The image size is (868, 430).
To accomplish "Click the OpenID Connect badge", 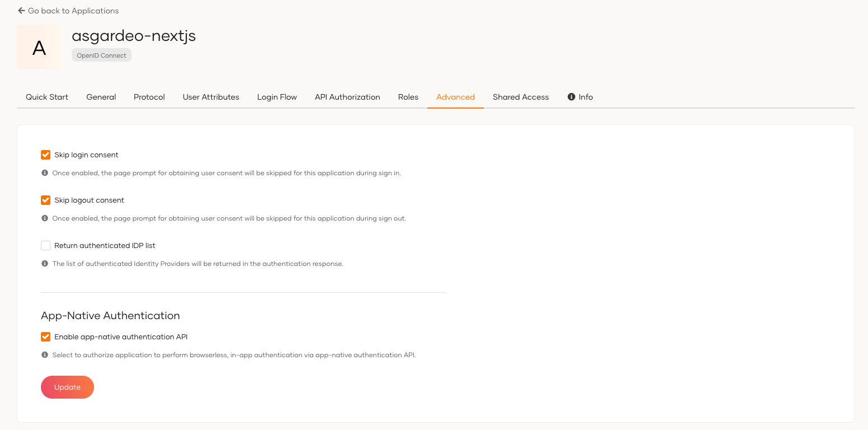I will 101,55.
